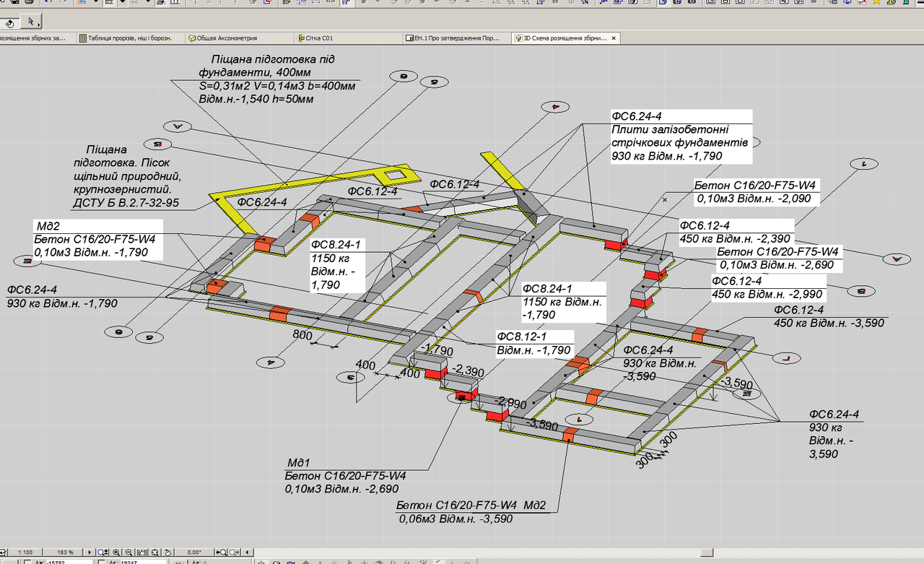This screenshot has width=924, height=564.
Task: Click the Відм.н.-1,540 h=50мм text
Action: click(256, 100)
